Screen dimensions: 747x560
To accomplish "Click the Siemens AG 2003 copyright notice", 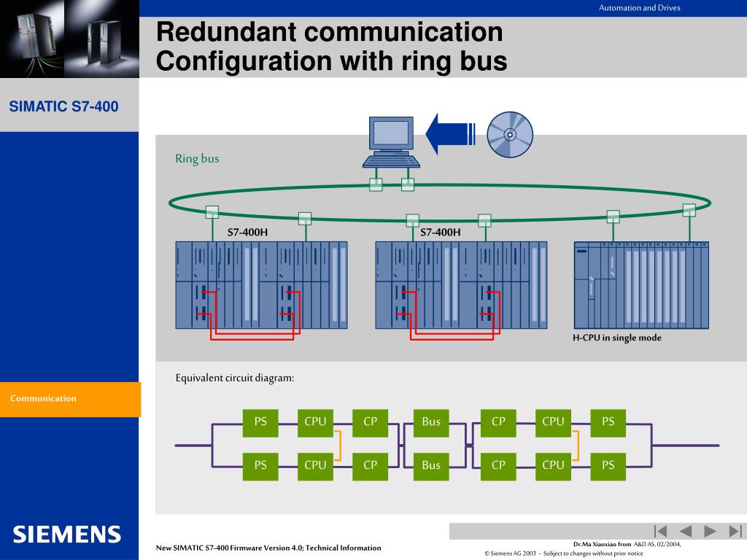I will (x=564, y=553).
